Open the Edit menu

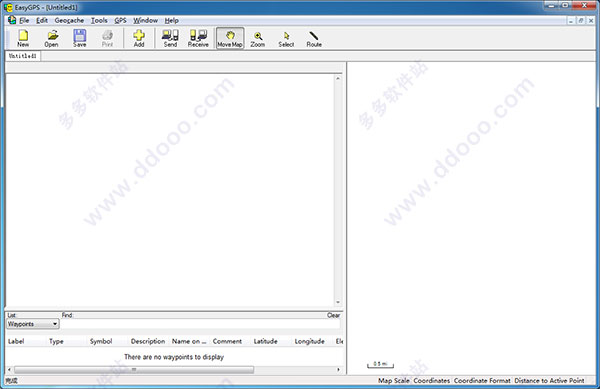(x=42, y=20)
